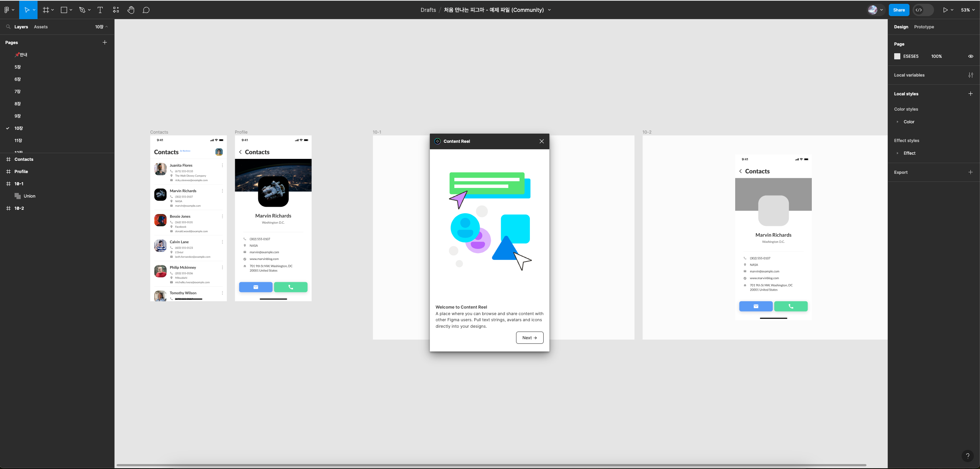This screenshot has height=469, width=980.
Task: Click the E5E5E5 page color swatch
Action: (897, 56)
